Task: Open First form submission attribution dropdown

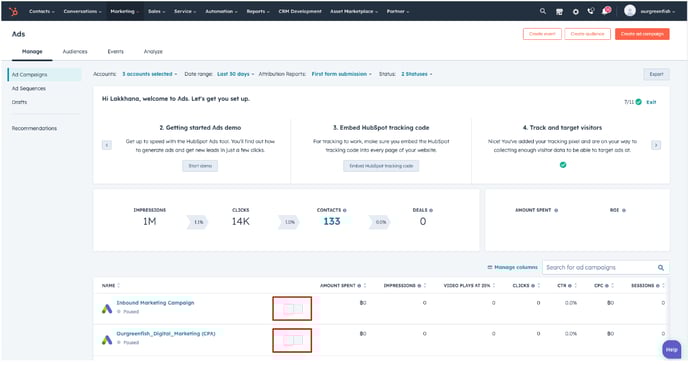Action: [x=341, y=74]
